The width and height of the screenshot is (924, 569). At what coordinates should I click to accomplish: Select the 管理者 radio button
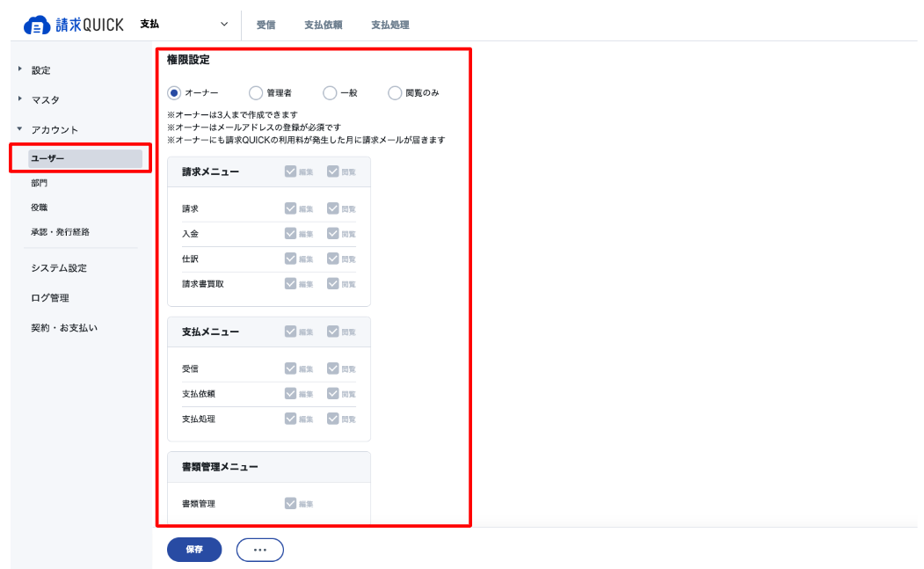point(255,93)
